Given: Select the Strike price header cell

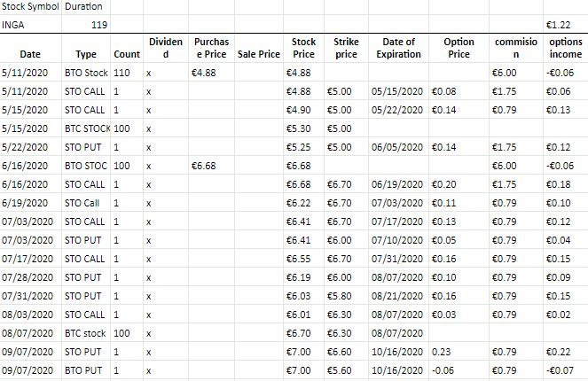Looking at the screenshot, I should pyautogui.click(x=346, y=48).
